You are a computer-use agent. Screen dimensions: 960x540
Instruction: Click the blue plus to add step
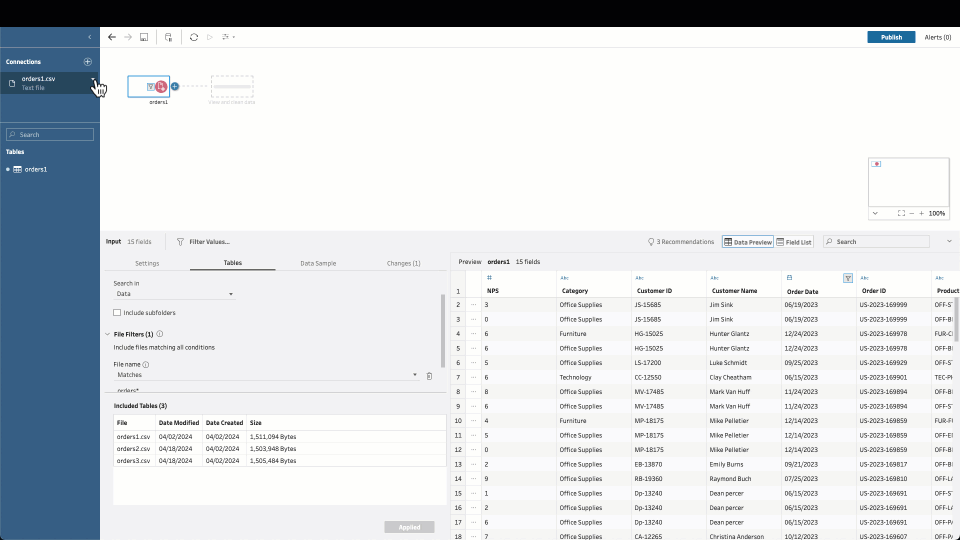click(174, 86)
